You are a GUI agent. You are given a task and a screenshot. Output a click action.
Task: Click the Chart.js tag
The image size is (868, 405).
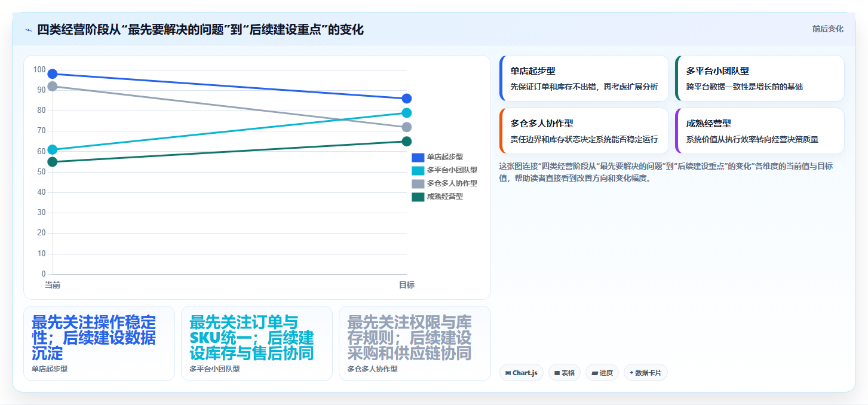pos(522,373)
